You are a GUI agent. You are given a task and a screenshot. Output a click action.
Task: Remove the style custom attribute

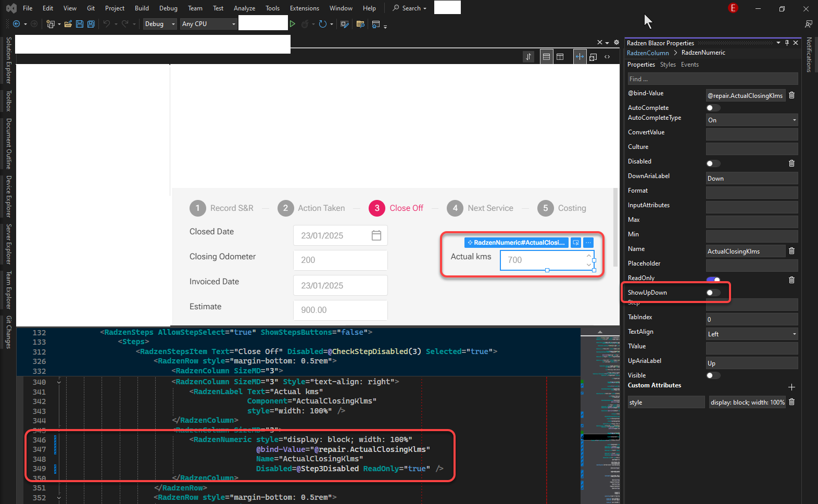click(792, 401)
